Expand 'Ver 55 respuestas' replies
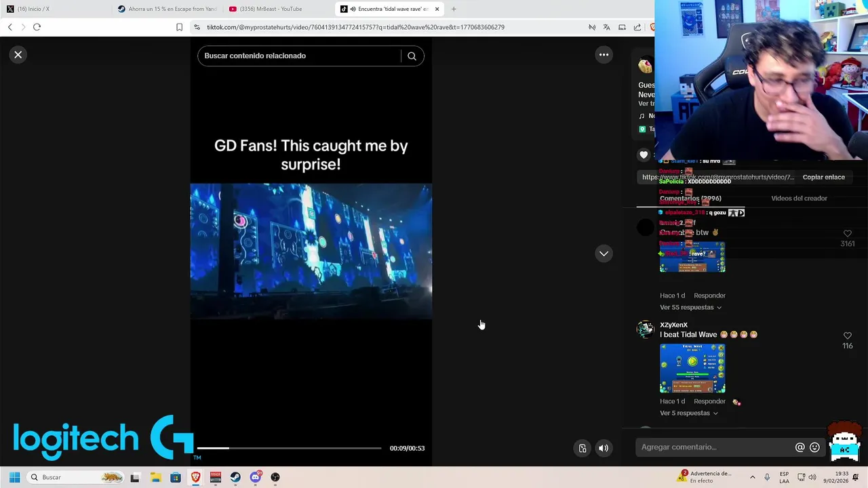The width and height of the screenshot is (868, 488). (690, 308)
